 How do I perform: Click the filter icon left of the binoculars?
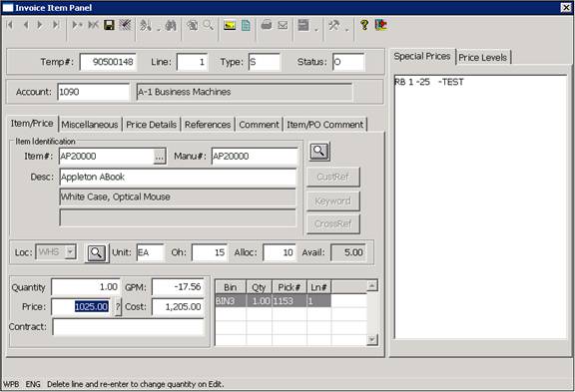[146, 25]
